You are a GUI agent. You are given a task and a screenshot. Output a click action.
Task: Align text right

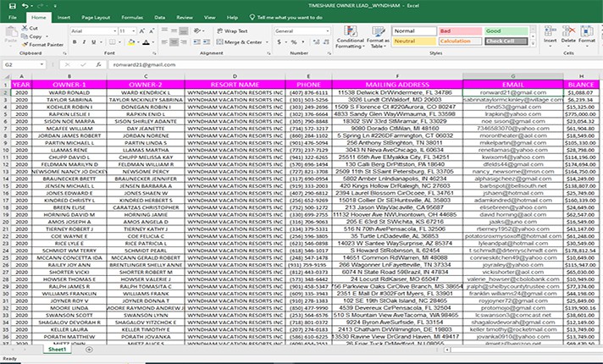click(184, 41)
